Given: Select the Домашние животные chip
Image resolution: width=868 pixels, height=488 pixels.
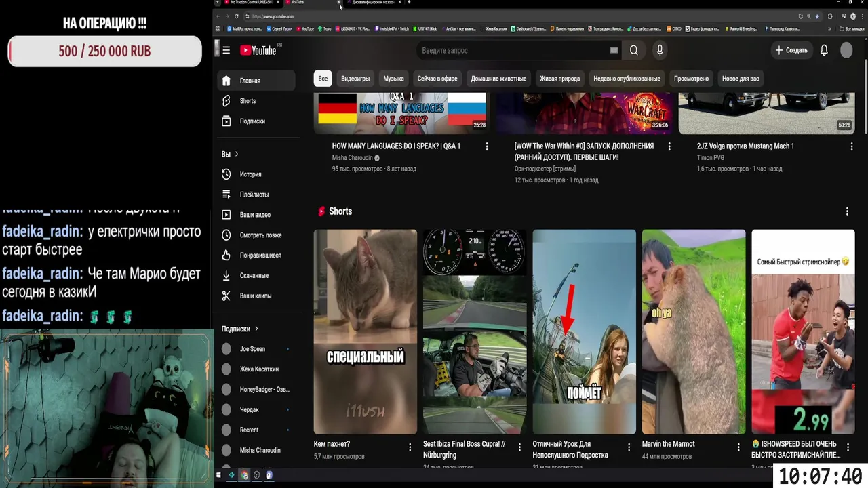Looking at the screenshot, I should (498, 79).
